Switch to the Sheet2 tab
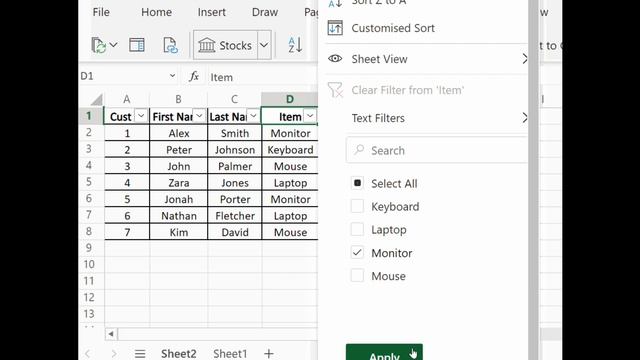The image size is (640, 360). tap(179, 353)
